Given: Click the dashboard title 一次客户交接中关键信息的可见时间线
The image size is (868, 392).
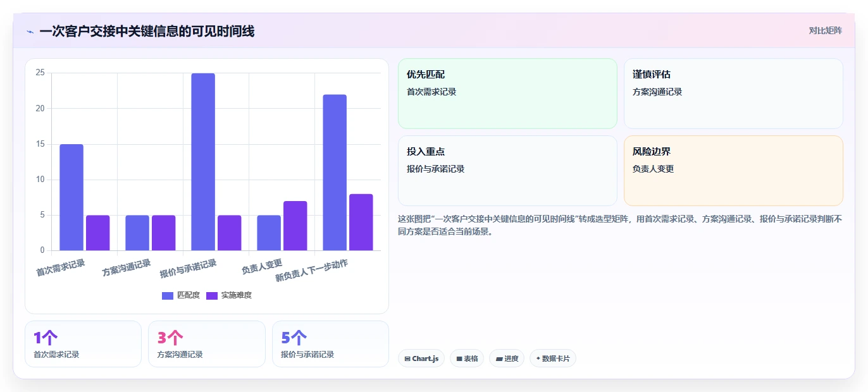Looking at the screenshot, I should pos(147,31).
